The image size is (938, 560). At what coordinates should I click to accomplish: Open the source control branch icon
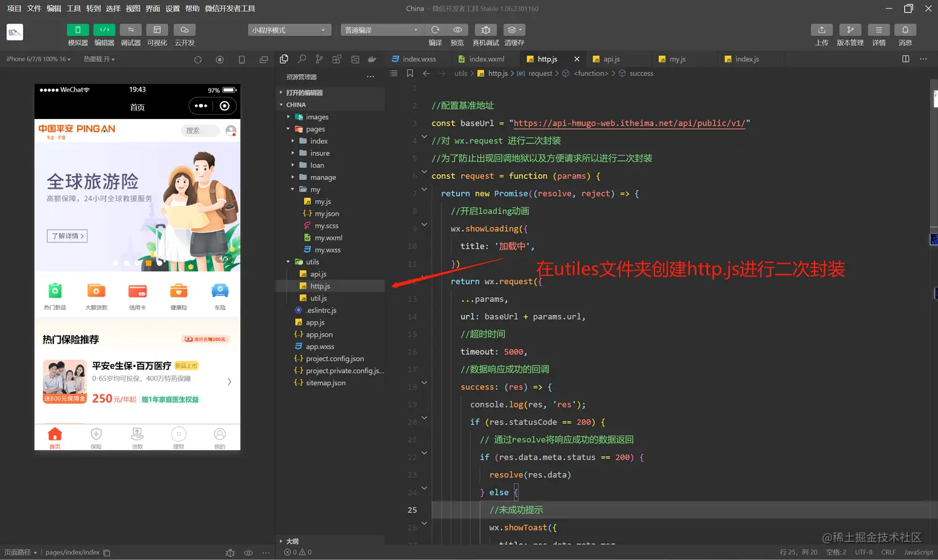[319, 59]
